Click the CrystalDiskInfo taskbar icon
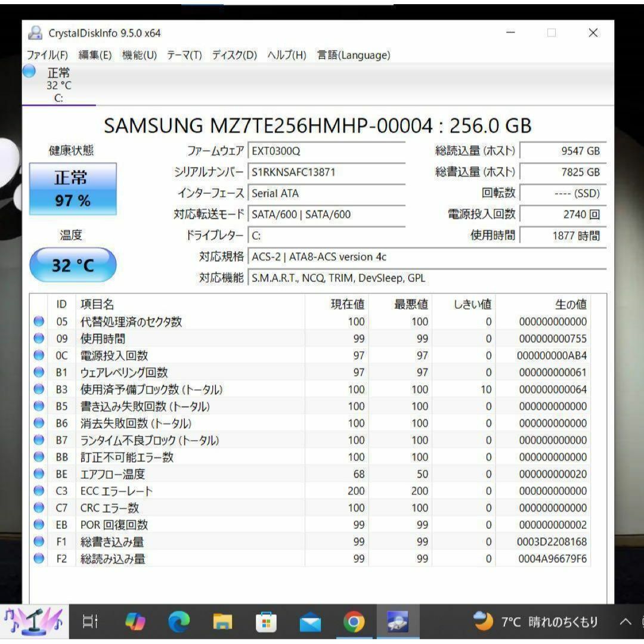644x644 pixels. (x=398, y=621)
